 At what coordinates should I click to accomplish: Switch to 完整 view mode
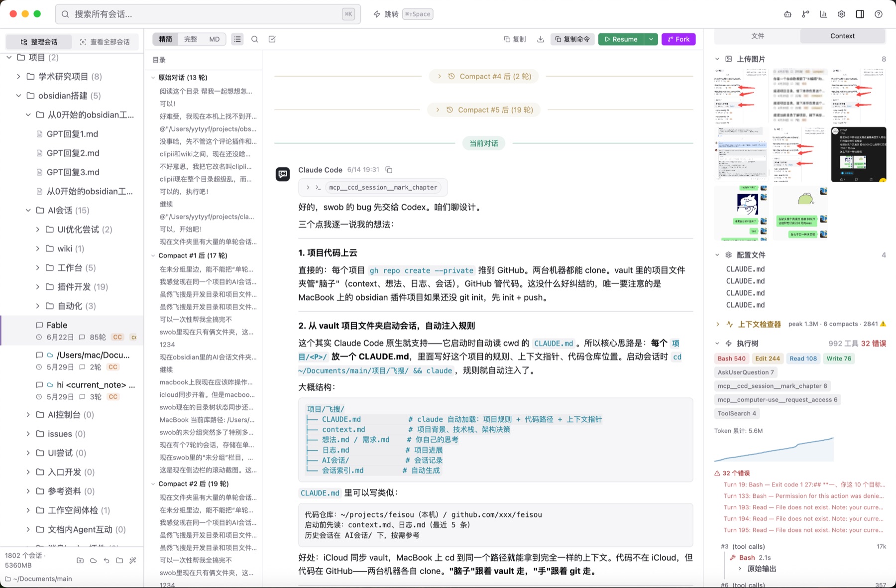click(190, 39)
